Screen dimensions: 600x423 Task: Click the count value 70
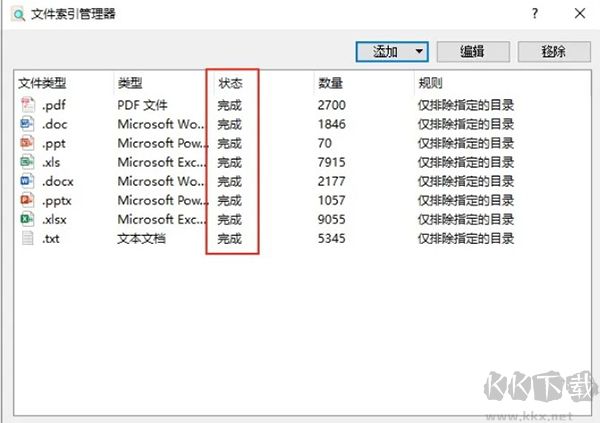click(x=324, y=143)
